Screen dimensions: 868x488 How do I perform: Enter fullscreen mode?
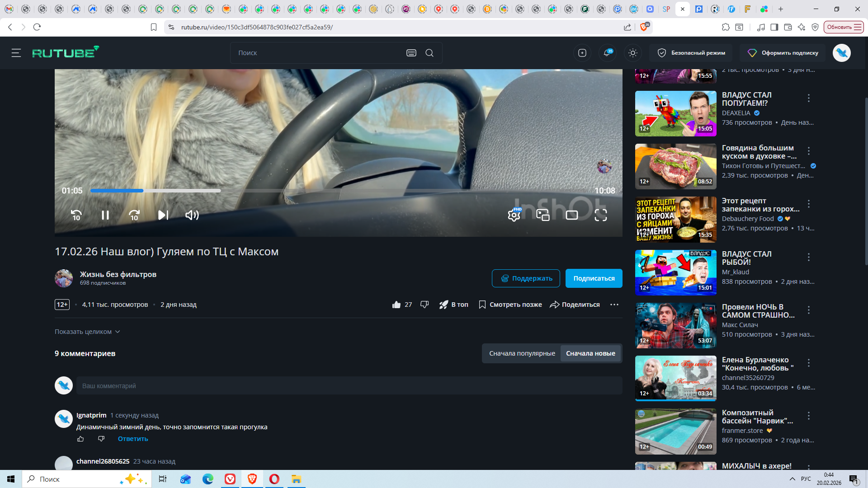point(601,215)
